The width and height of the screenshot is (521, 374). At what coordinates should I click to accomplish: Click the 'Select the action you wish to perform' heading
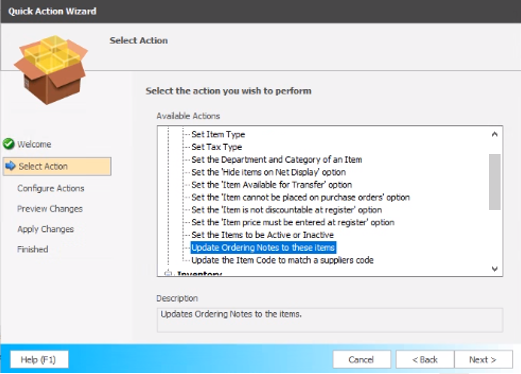(229, 91)
